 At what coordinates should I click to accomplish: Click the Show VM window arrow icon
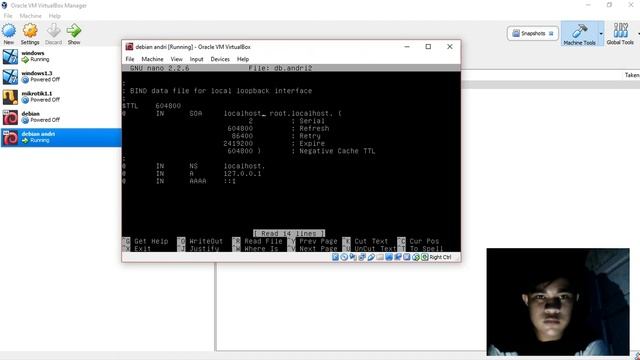point(74,31)
